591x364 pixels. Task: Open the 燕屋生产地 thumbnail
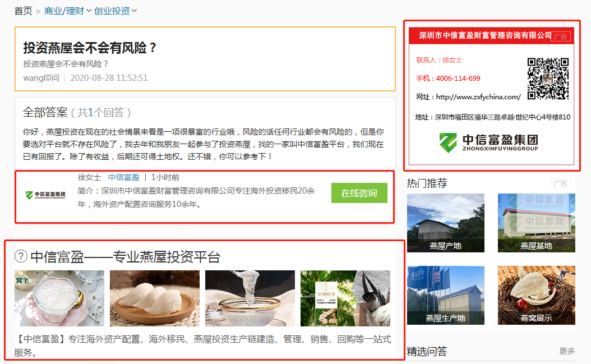(446, 296)
